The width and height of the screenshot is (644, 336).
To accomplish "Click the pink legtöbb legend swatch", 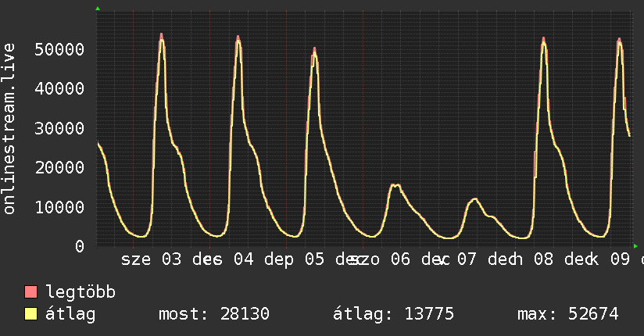I will click(x=30, y=292).
